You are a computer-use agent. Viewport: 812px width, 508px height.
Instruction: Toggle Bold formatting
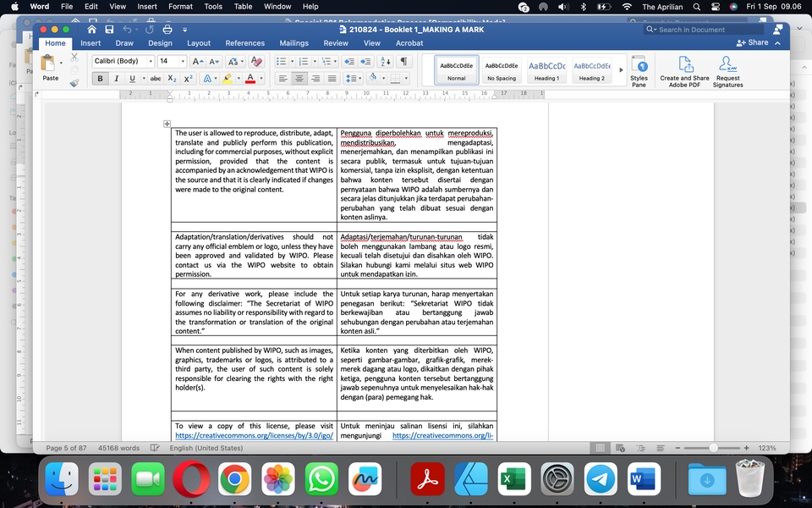point(101,79)
